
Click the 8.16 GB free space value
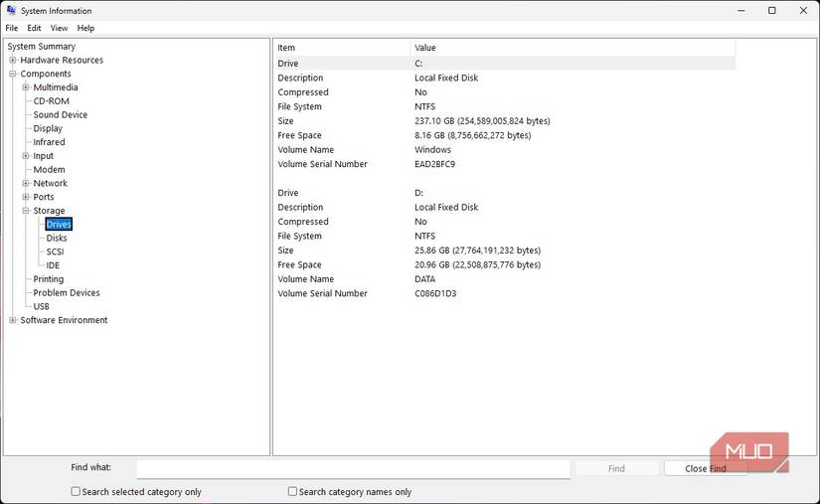pos(473,135)
